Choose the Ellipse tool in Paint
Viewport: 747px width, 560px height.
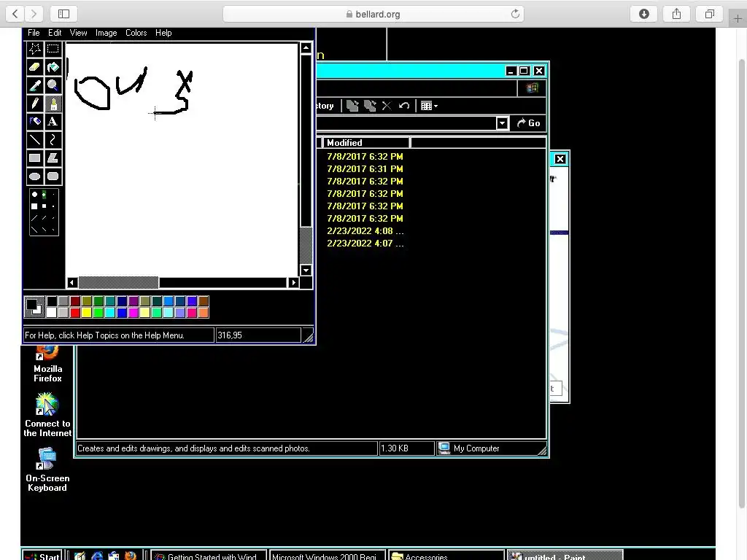pyautogui.click(x=35, y=176)
